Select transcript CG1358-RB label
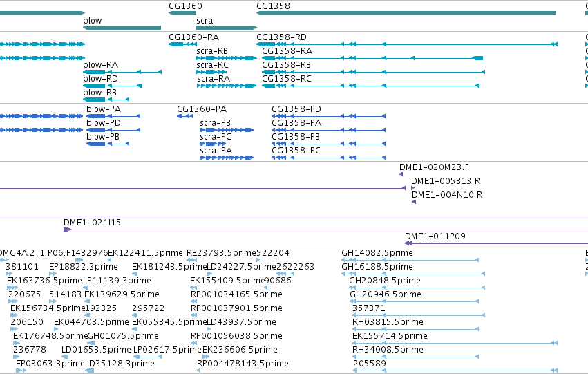This screenshot has height=374, width=588. pyautogui.click(x=286, y=65)
